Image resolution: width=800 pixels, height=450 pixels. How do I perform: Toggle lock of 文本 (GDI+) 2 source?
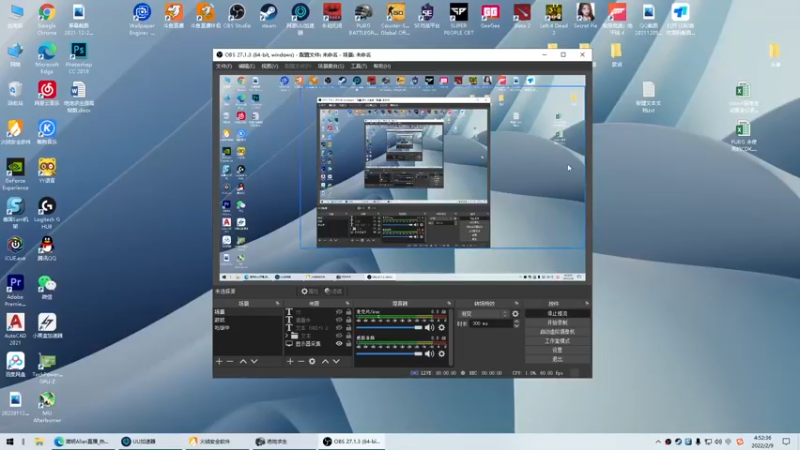pos(348,328)
